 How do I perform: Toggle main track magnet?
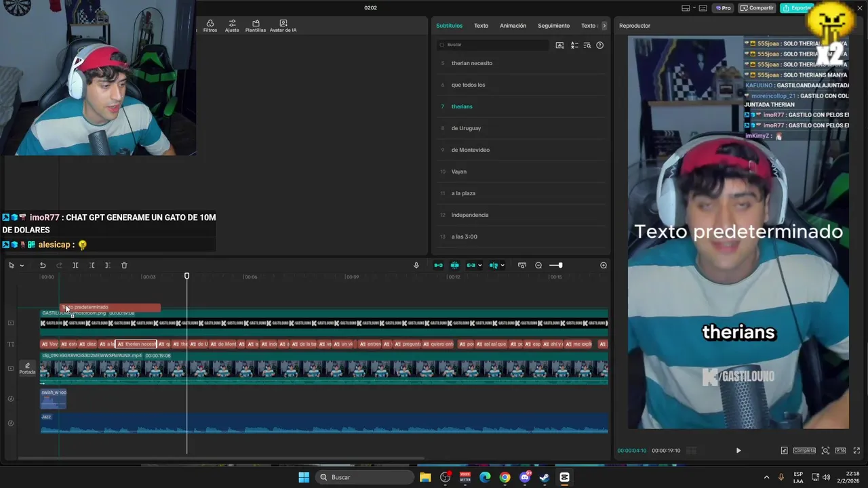click(x=438, y=265)
